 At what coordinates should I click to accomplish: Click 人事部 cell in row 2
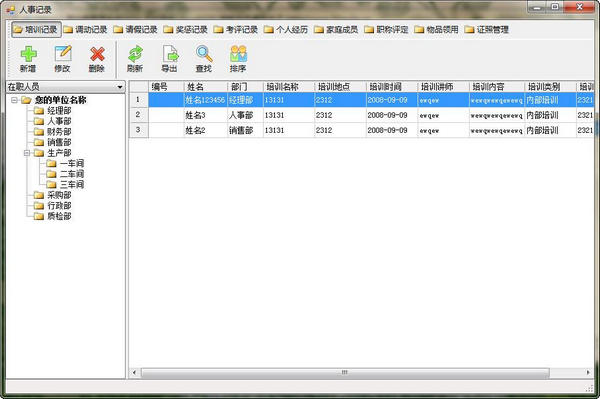pos(245,115)
